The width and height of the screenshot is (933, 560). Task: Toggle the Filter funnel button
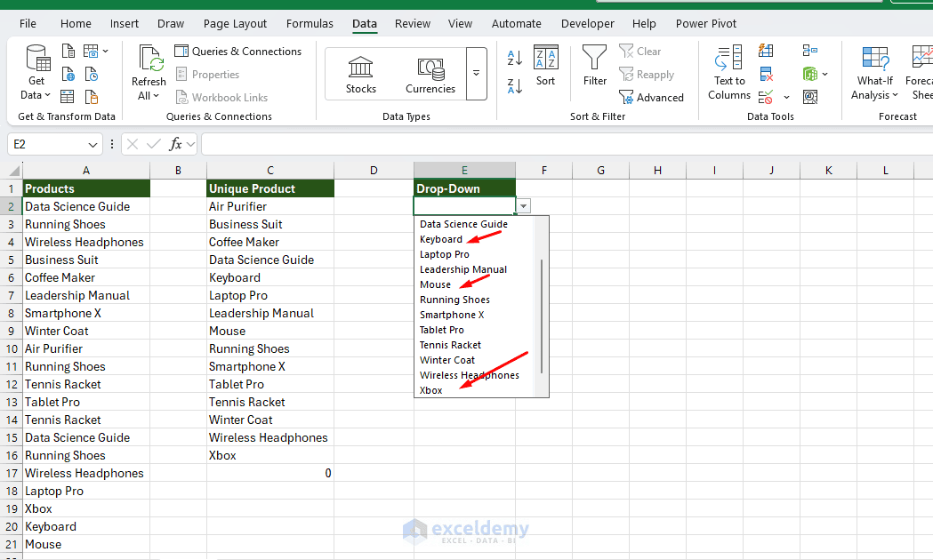594,66
